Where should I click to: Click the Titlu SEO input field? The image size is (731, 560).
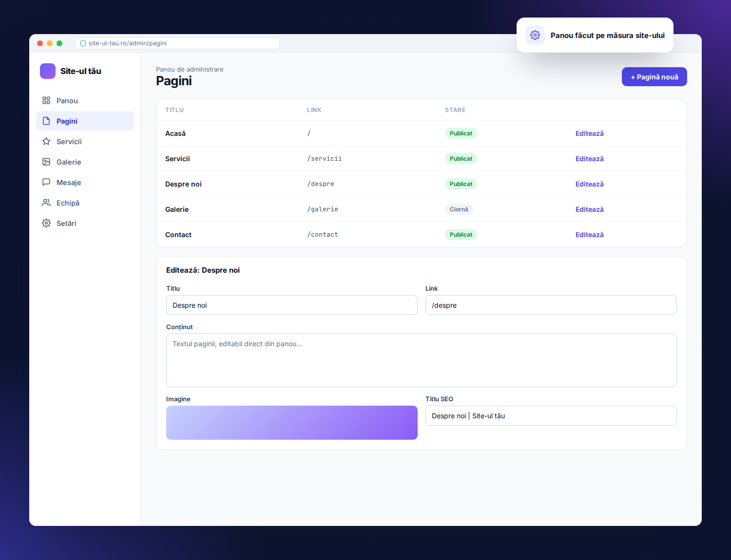pyautogui.click(x=551, y=416)
